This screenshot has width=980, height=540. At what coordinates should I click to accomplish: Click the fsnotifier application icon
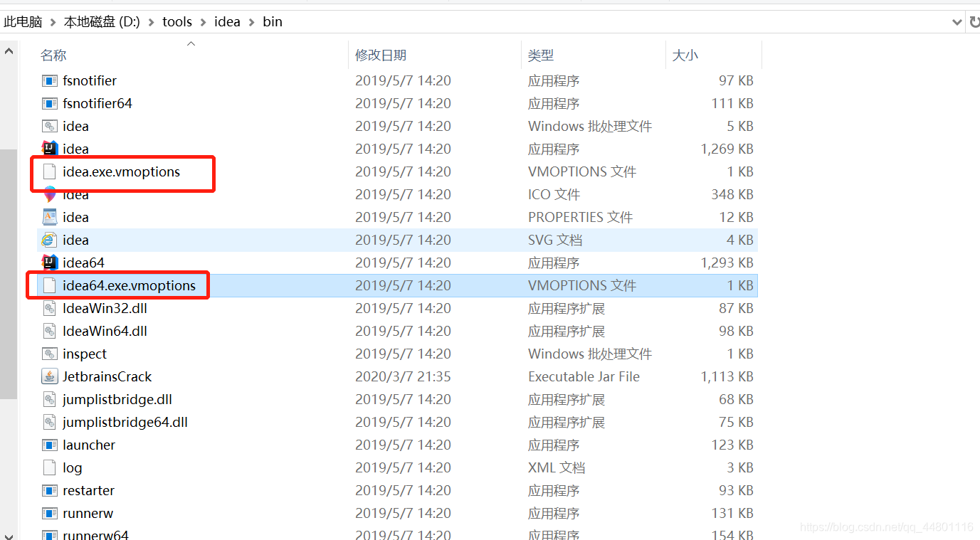[x=49, y=80]
